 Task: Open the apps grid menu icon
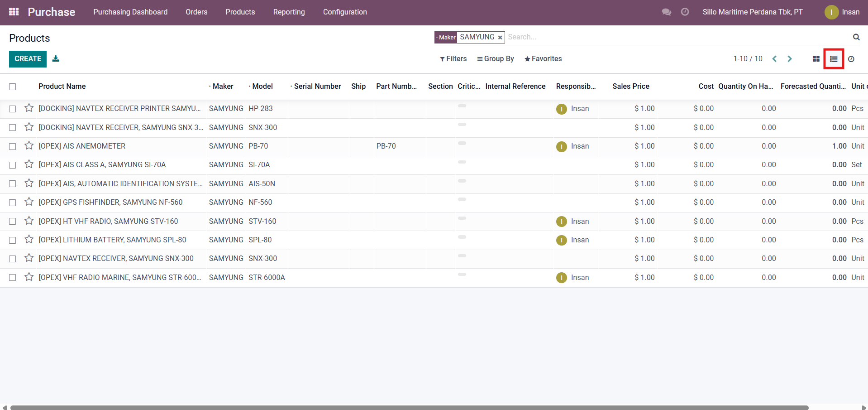tap(14, 12)
